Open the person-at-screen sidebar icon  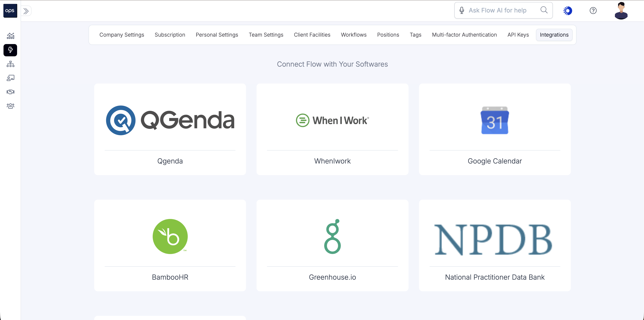[x=10, y=78]
